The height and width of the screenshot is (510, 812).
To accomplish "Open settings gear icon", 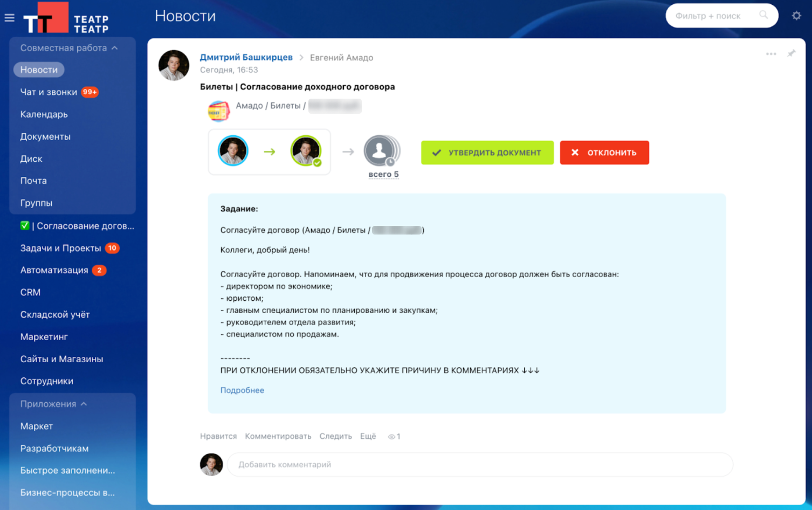I will [x=796, y=16].
